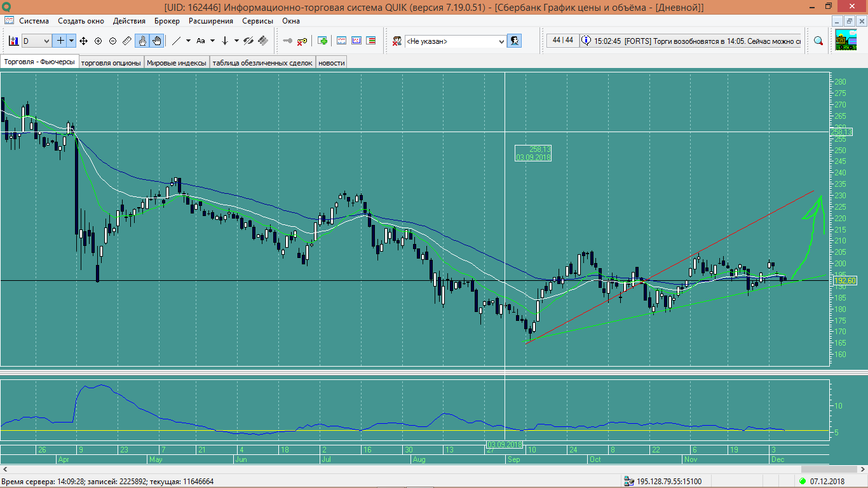Click the FORTS trading message notification

(x=696, y=41)
